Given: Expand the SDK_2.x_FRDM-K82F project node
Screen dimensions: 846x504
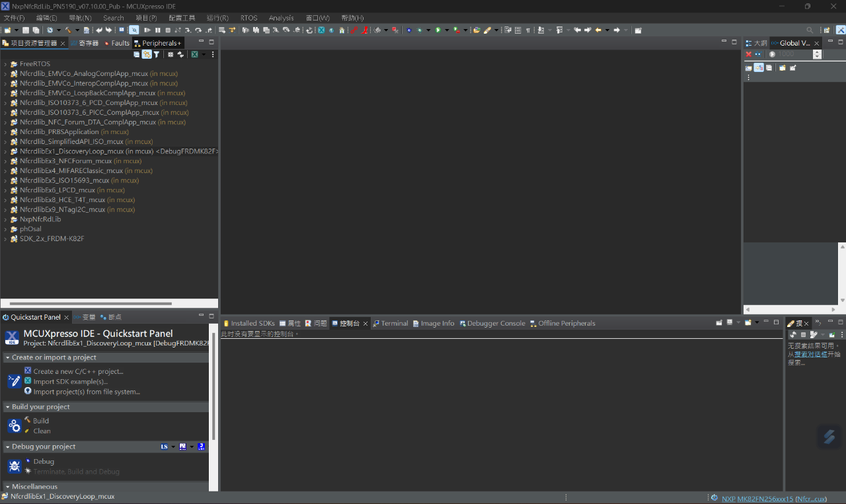Looking at the screenshot, I should pyautogui.click(x=5, y=239).
